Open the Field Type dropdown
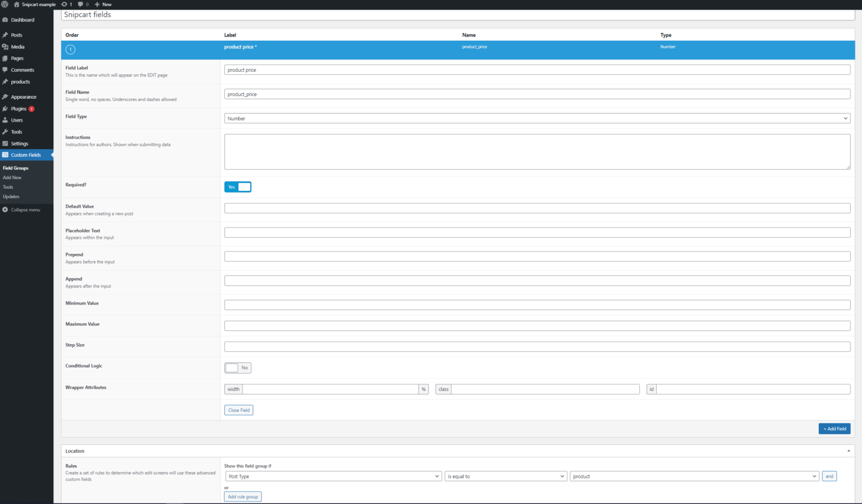The height and width of the screenshot is (504, 862). point(536,118)
